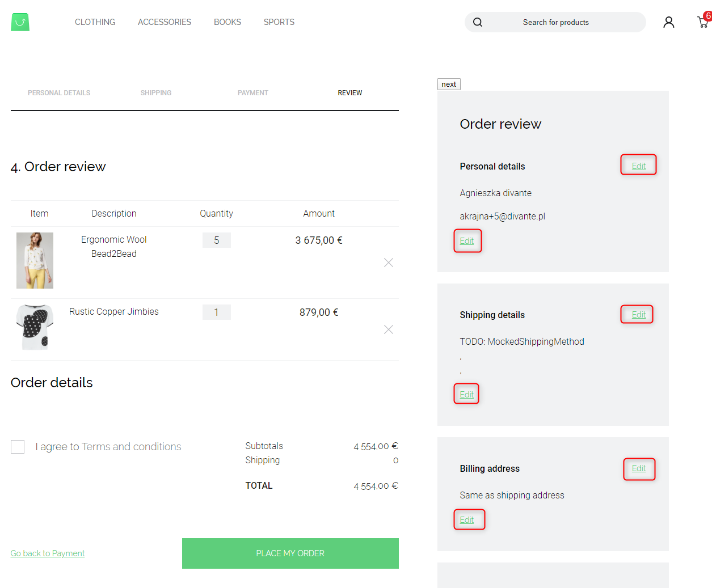Open the green shopping bag store logo
Viewport: 712px width, 588px height.
(x=20, y=22)
